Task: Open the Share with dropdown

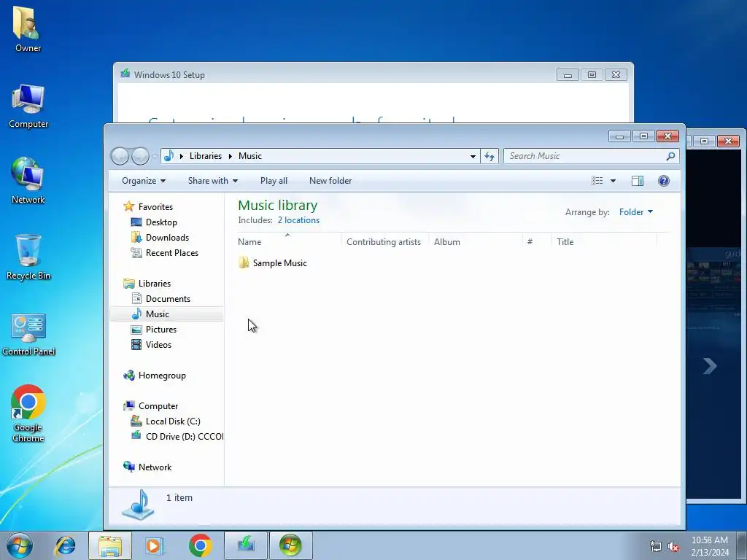Action: [212, 181]
